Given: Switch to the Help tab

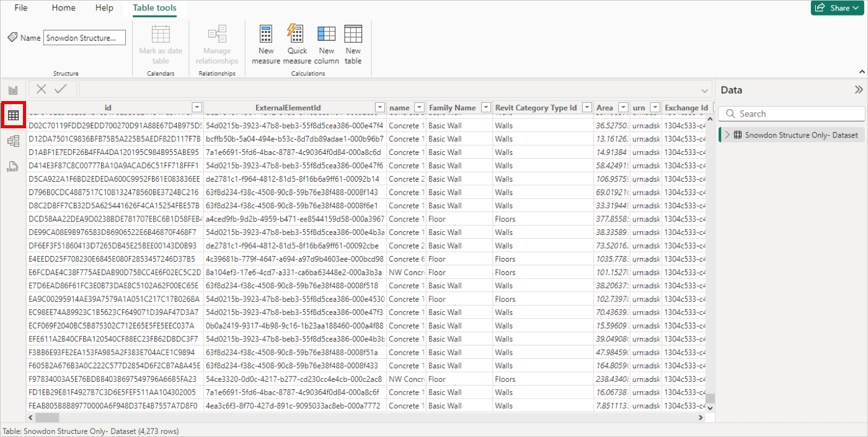Looking at the screenshot, I should pos(104,8).
